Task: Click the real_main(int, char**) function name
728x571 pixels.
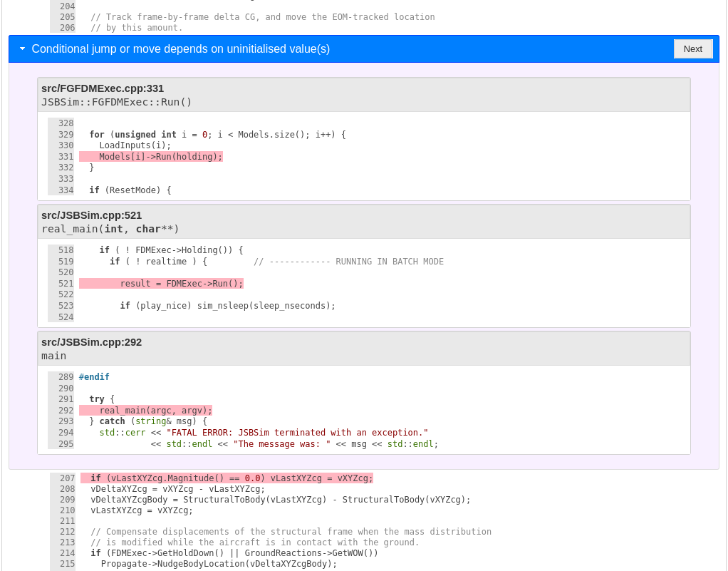Action: pyautogui.click(x=110, y=229)
